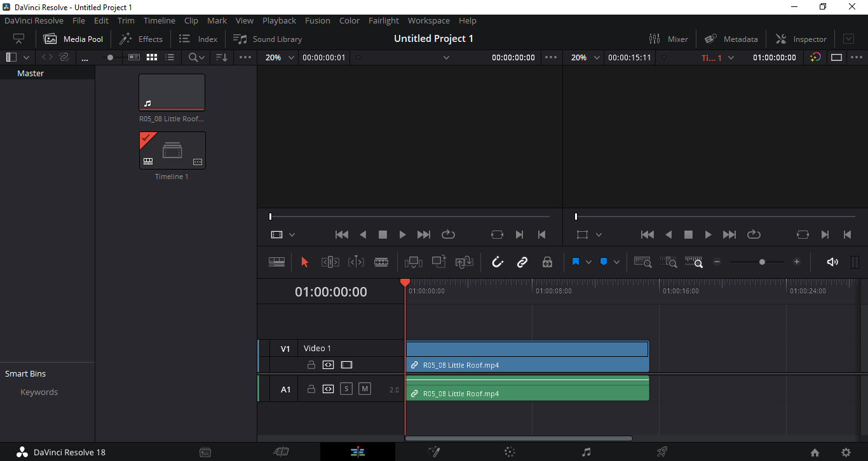Viewport: 868px width, 461px height.
Task: Open bin list panel dropdown arrow
Action: tap(27, 57)
